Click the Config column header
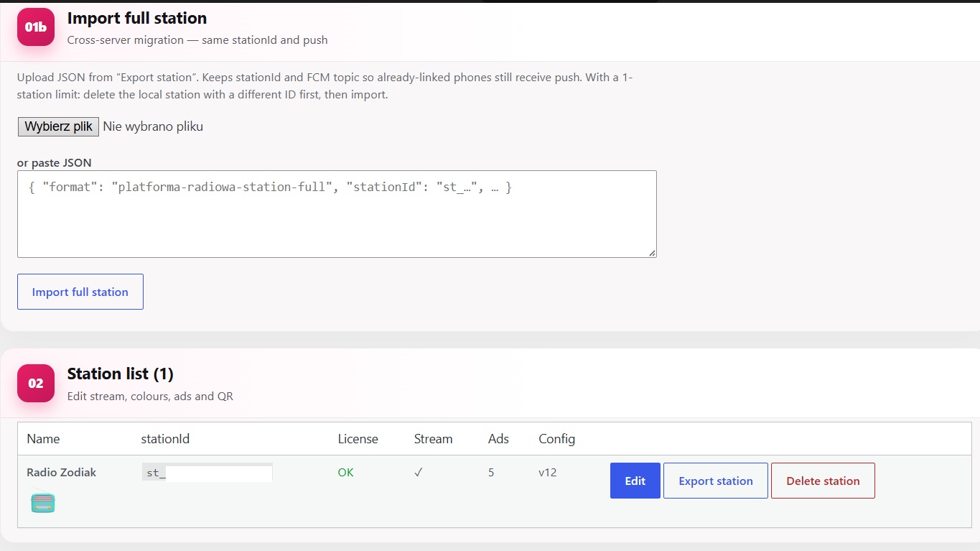Screen dimensions: 980x551 [x=557, y=438]
